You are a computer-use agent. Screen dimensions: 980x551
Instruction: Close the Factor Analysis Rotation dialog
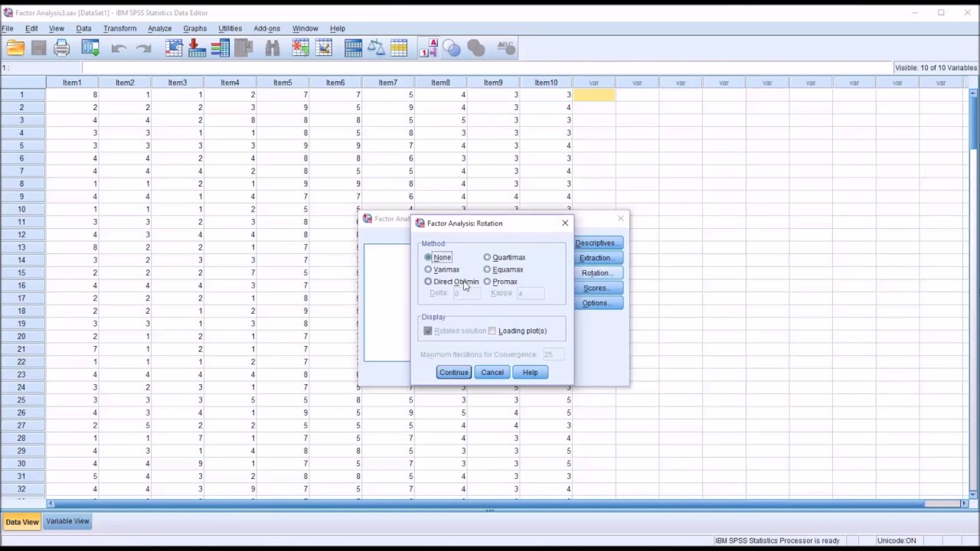click(565, 223)
